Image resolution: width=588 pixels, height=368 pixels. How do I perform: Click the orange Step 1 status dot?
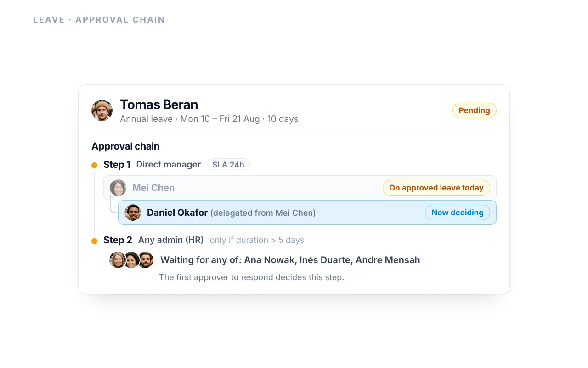pos(94,165)
